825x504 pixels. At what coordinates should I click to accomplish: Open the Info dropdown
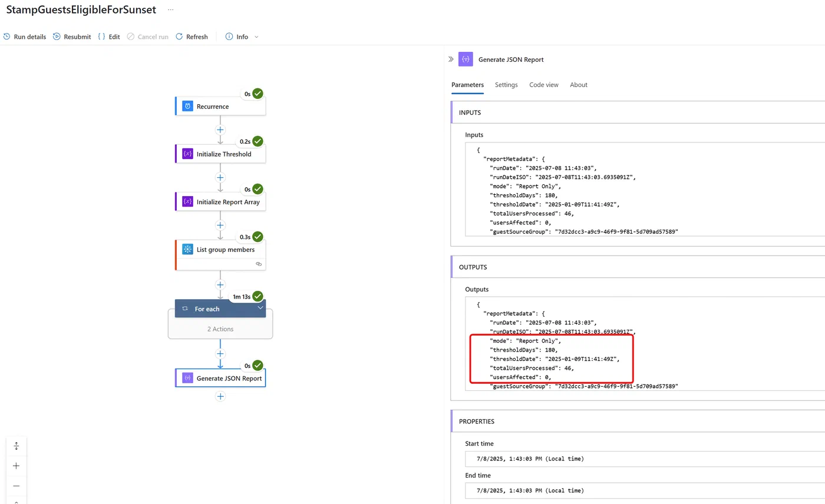pyautogui.click(x=242, y=37)
